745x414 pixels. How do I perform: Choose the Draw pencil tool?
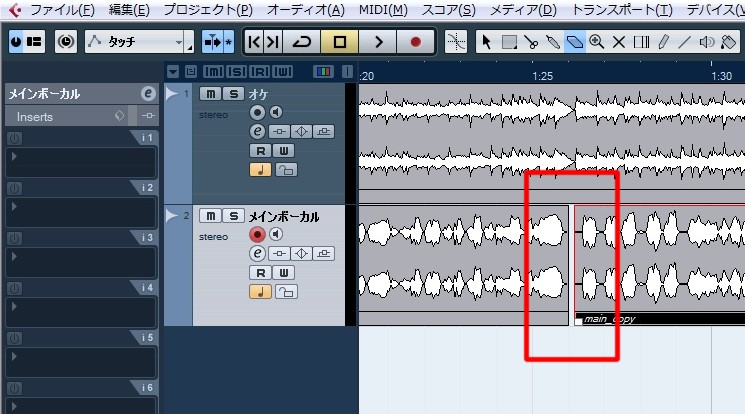click(663, 42)
